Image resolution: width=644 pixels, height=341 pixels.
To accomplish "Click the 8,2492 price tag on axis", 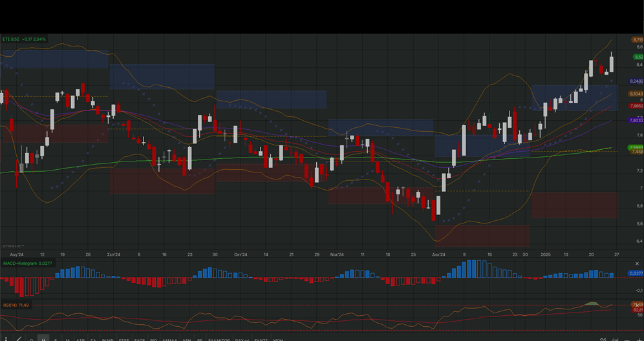I will click(636, 81).
